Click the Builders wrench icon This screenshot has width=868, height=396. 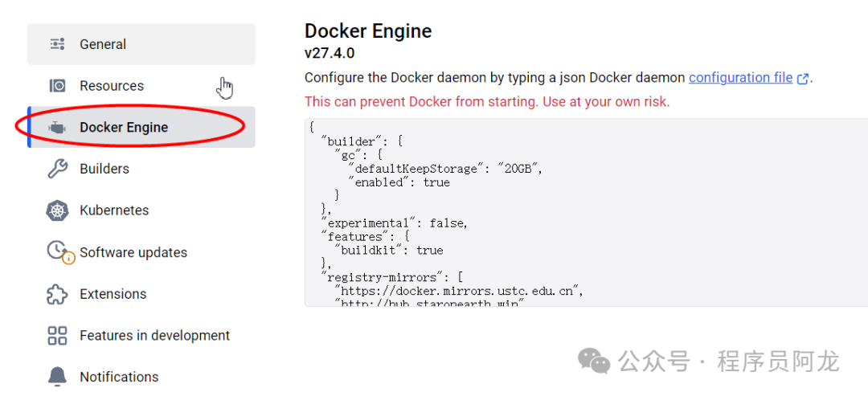pyautogui.click(x=57, y=169)
